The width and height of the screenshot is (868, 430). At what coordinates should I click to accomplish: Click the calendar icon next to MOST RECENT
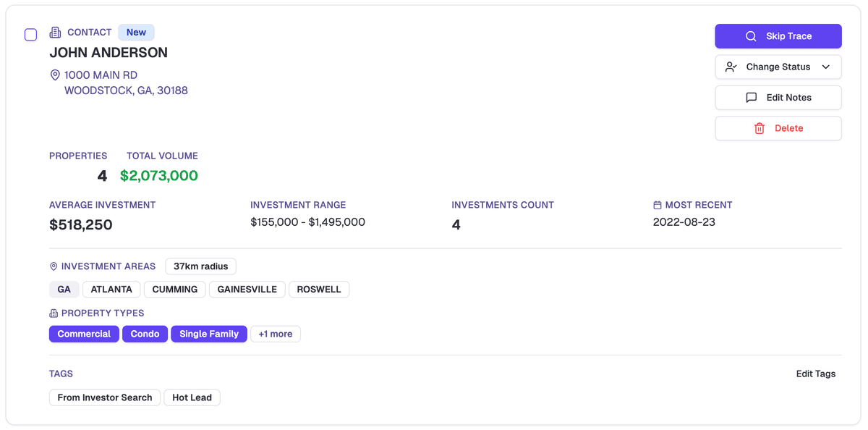[x=657, y=204]
